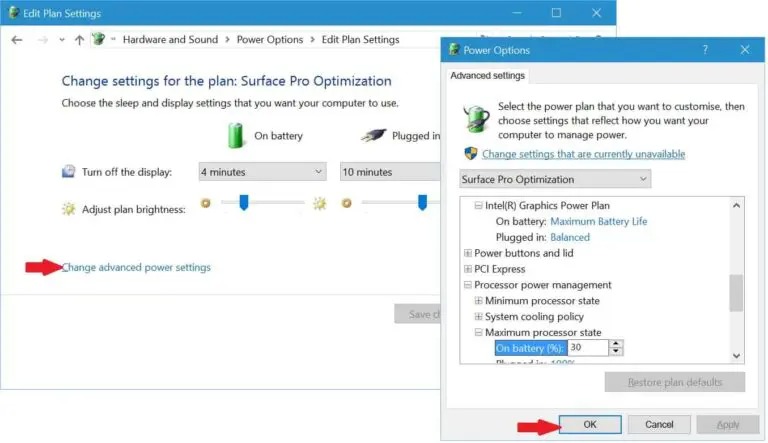This screenshot has width=768, height=443.
Task: Expand Minimum processor state node
Action: point(479,301)
